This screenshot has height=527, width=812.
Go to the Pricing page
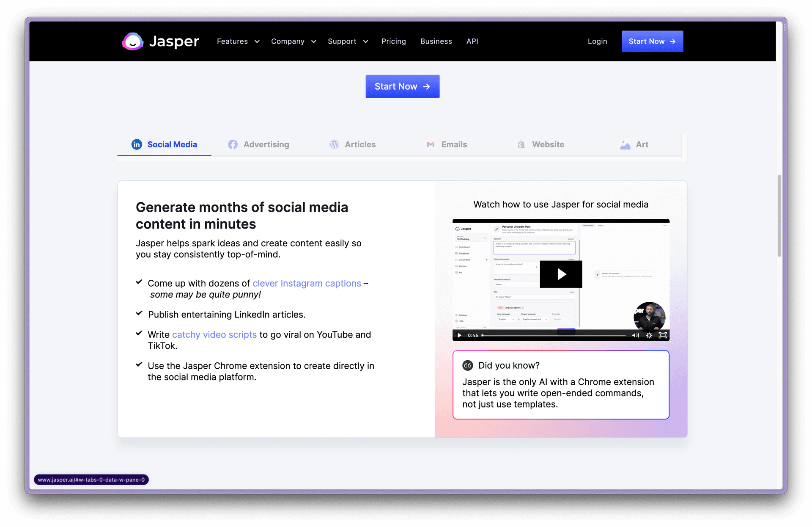pos(393,41)
